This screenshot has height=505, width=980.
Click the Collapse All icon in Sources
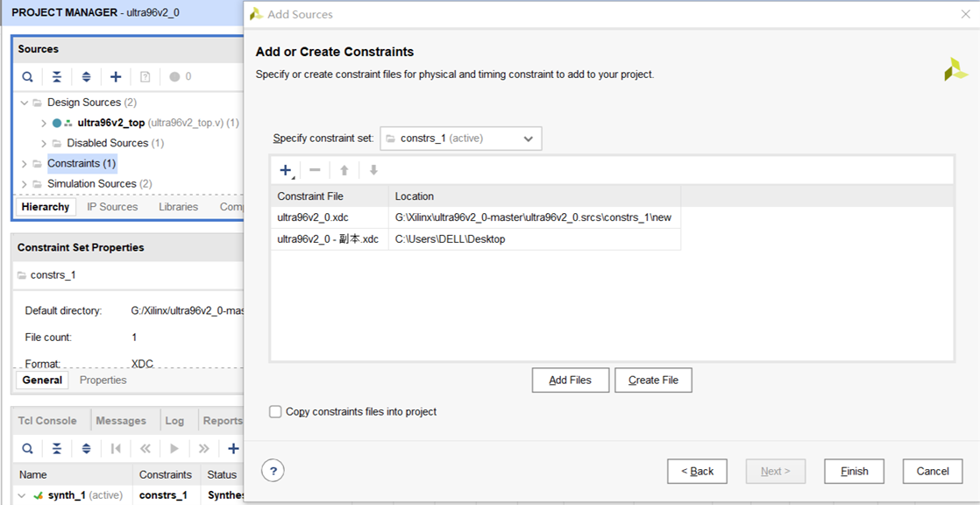point(57,77)
